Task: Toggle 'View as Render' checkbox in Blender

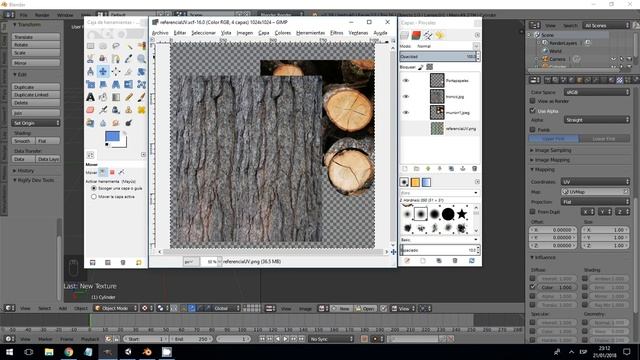Action: point(532,101)
